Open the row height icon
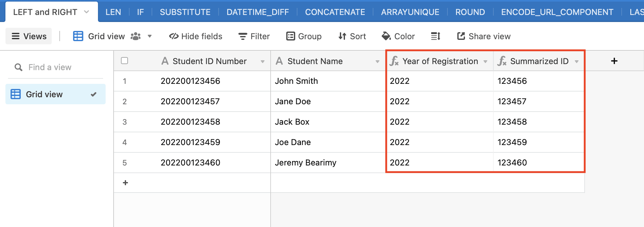The width and height of the screenshot is (644, 227). pyautogui.click(x=436, y=36)
